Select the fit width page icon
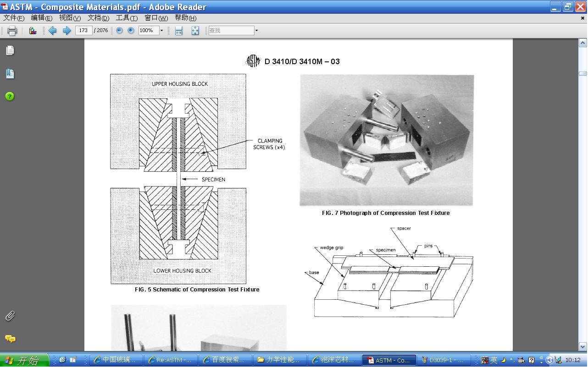 178,31
